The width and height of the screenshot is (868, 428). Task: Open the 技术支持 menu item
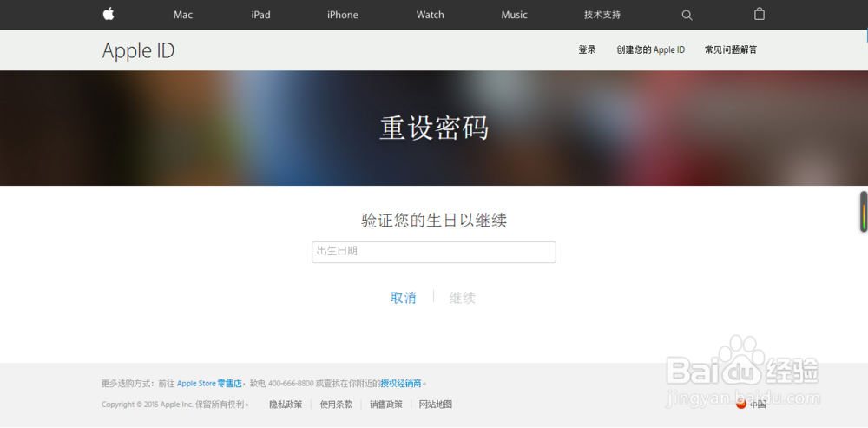(x=602, y=15)
